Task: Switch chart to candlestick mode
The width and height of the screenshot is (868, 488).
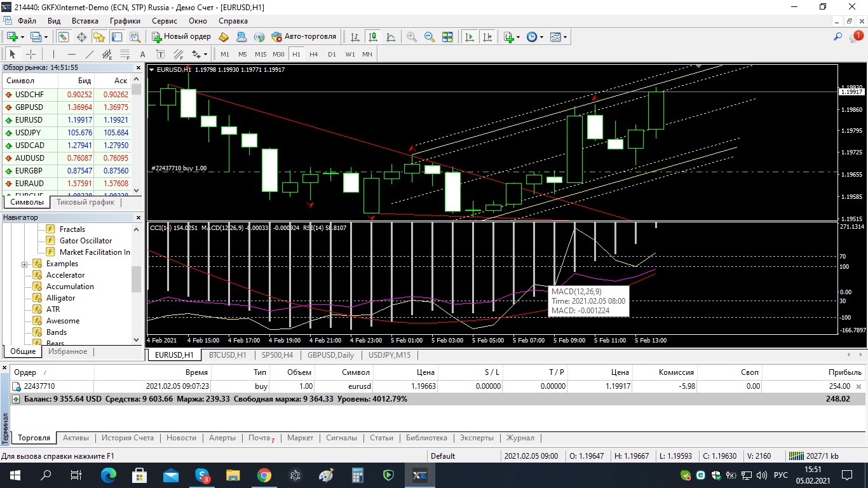Action: point(372,37)
